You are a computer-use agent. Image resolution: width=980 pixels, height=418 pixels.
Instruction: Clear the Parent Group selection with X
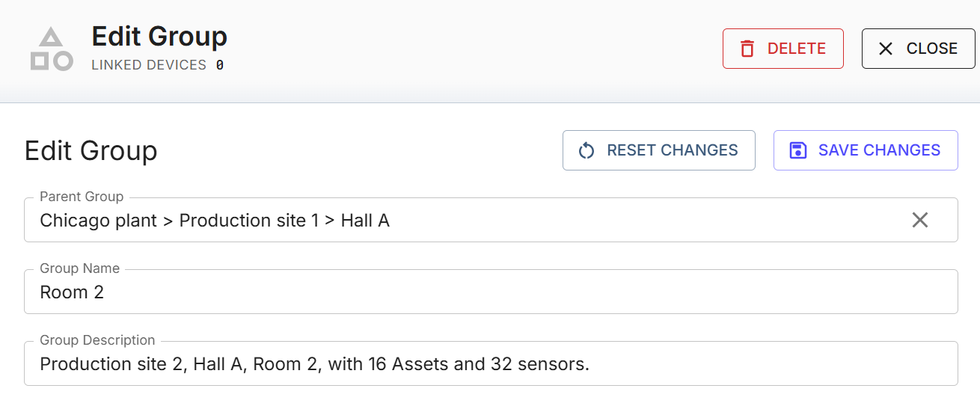(x=919, y=220)
